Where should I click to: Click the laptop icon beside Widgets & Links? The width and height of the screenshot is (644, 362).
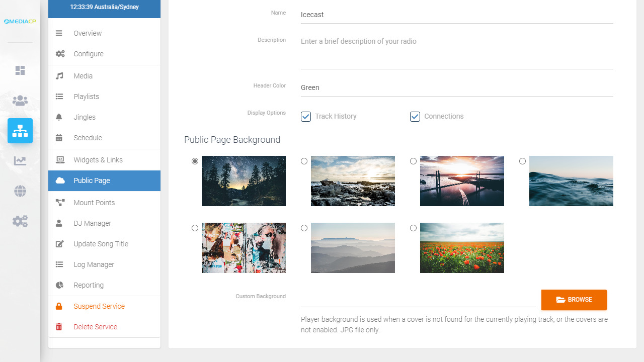60,160
